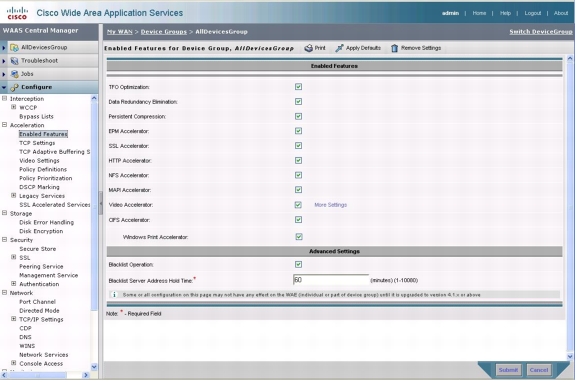Click Logout in top bar

[532, 13]
